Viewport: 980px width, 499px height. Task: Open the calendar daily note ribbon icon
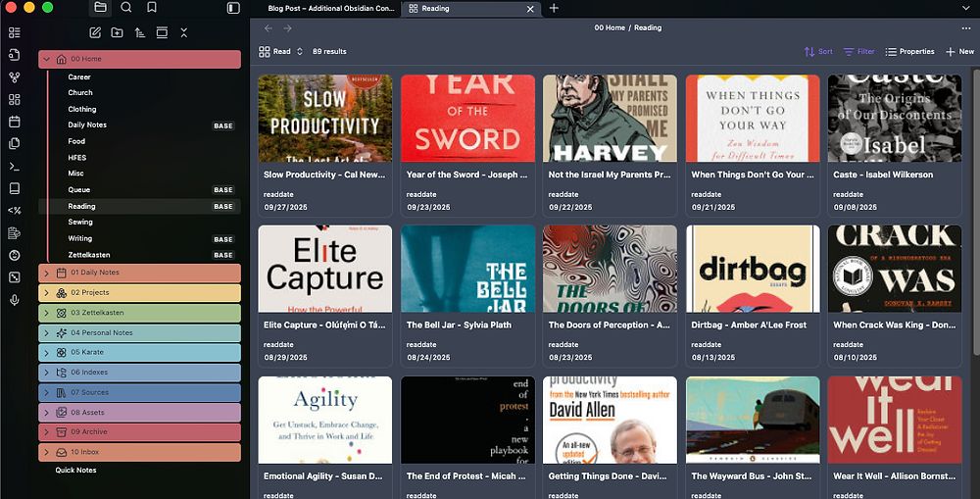pyautogui.click(x=15, y=122)
